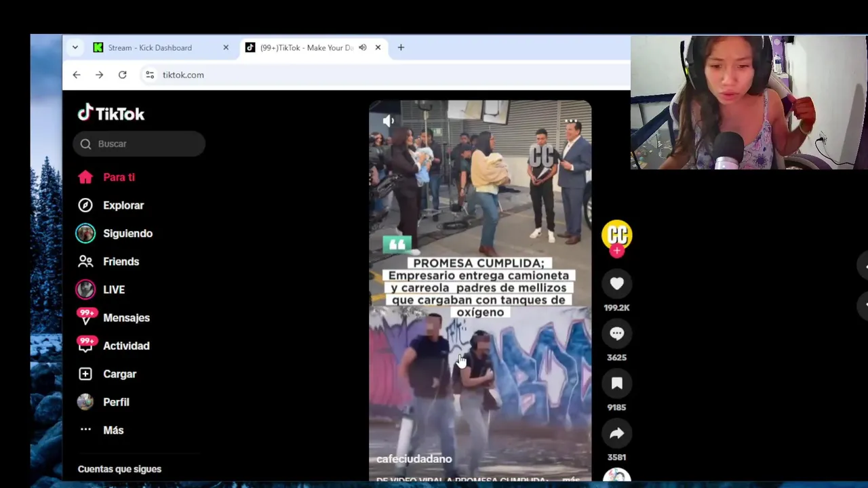The height and width of the screenshot is (488, 868).
Task: Open comments bubble icon
Action: tap(616, 333)
